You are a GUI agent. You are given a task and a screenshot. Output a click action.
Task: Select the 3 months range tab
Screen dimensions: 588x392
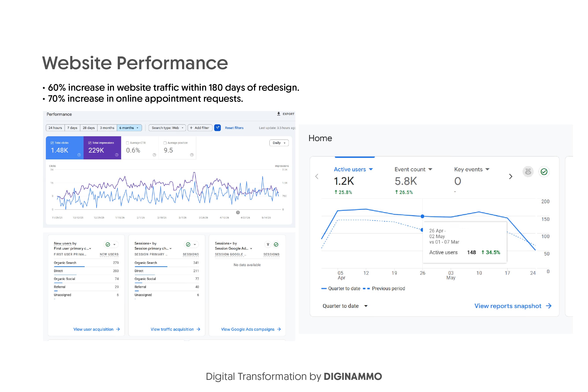tap(107, 128)
